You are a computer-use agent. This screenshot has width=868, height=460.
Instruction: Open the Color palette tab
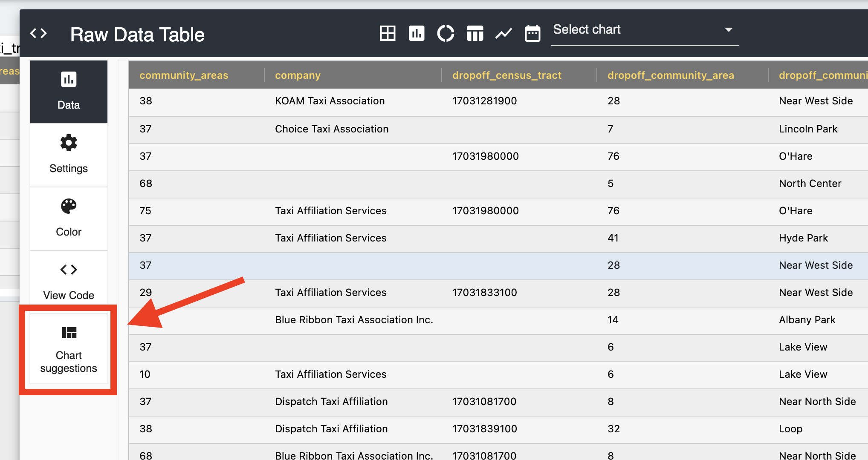coord(69,218)
